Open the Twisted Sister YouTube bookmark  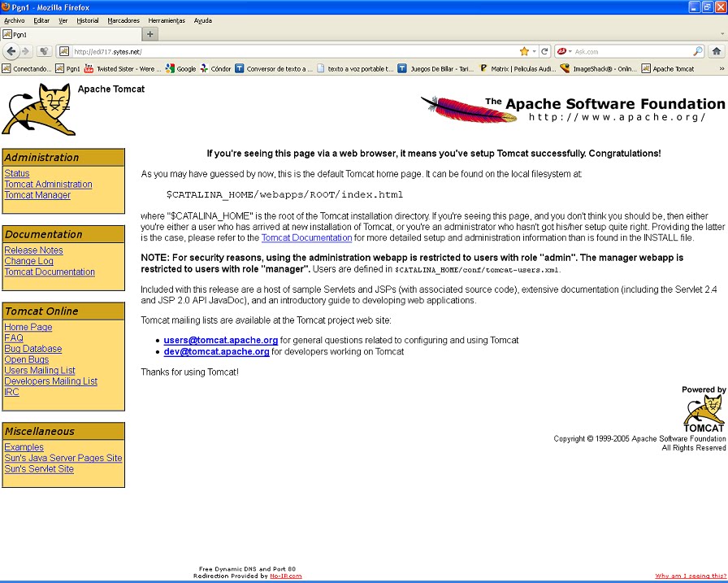pyautogui.click(x=123, y=68)
